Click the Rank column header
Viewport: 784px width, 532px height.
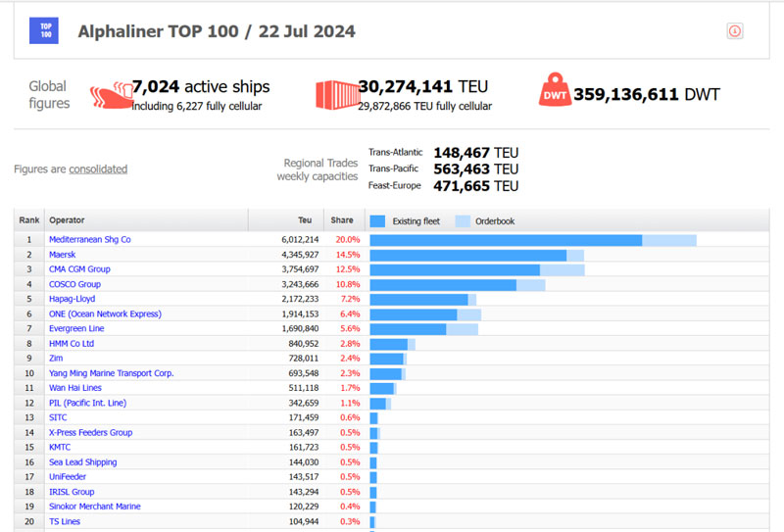[29, 220]
